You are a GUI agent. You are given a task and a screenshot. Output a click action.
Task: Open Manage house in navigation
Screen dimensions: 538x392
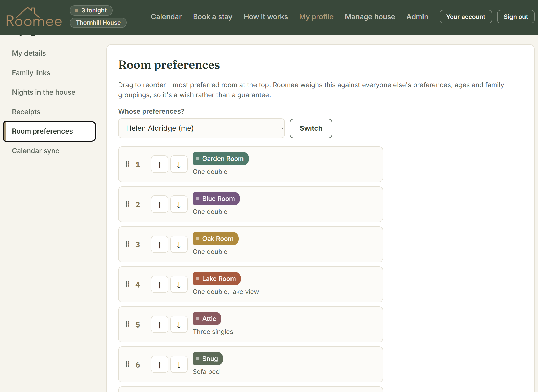tap(370, 17)
